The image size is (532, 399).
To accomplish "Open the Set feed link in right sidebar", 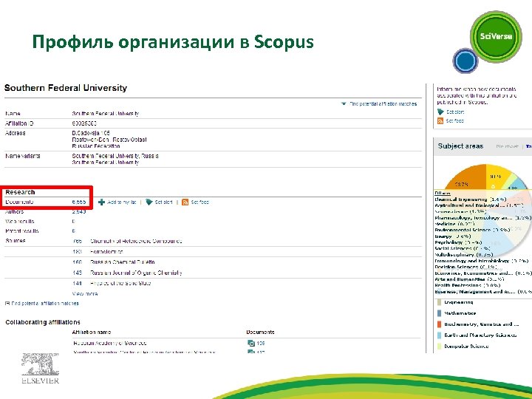I will [454, 120].
